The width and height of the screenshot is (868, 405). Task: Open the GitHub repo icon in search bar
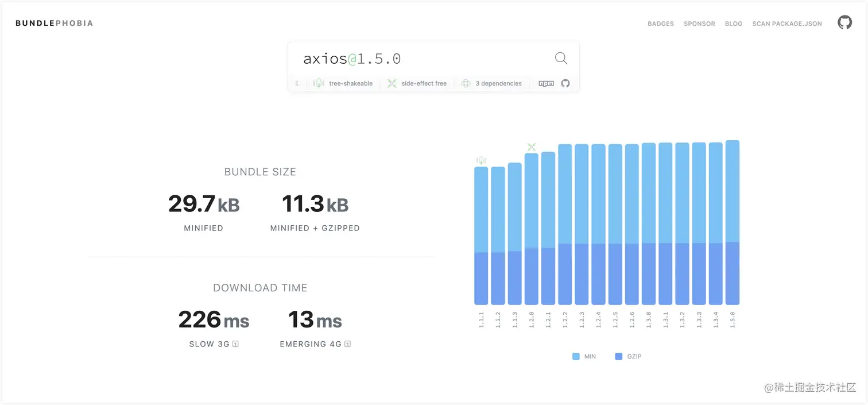point(565,83)
